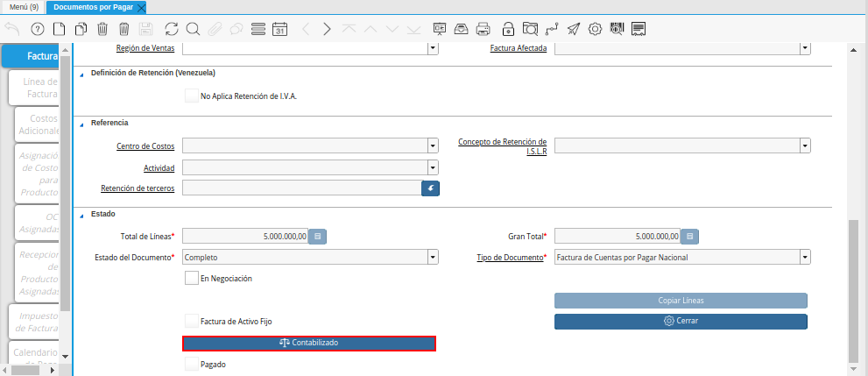Screen dimensions: 868x376
Task: Open the Active Workflows nodes icon
Action: tap(552, 29)
